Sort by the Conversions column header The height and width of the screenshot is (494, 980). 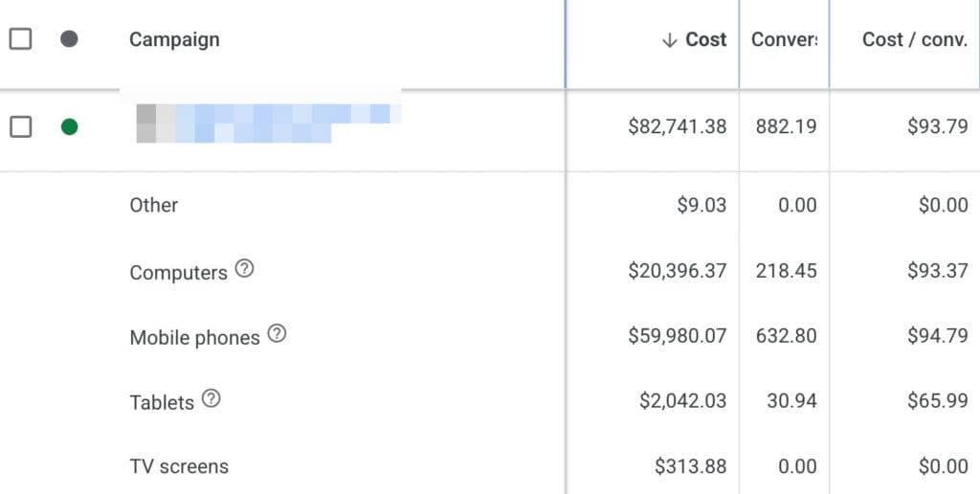click(784, 39)
